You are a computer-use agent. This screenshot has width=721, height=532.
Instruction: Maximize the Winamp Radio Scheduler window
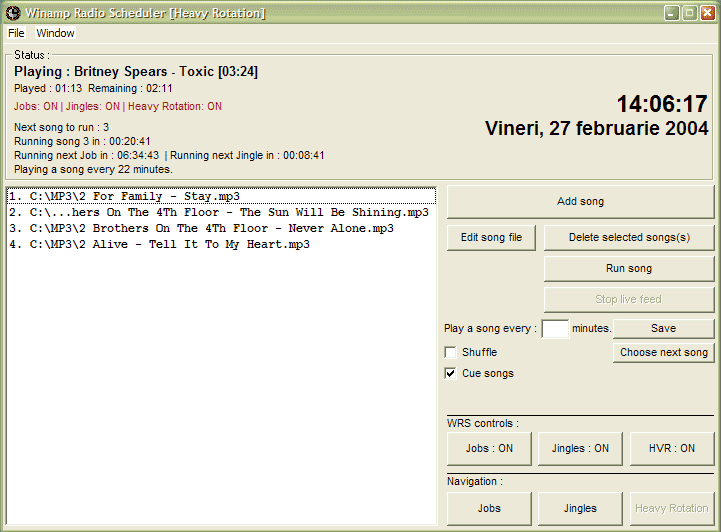pyautogui.click(x=689, y=13)
